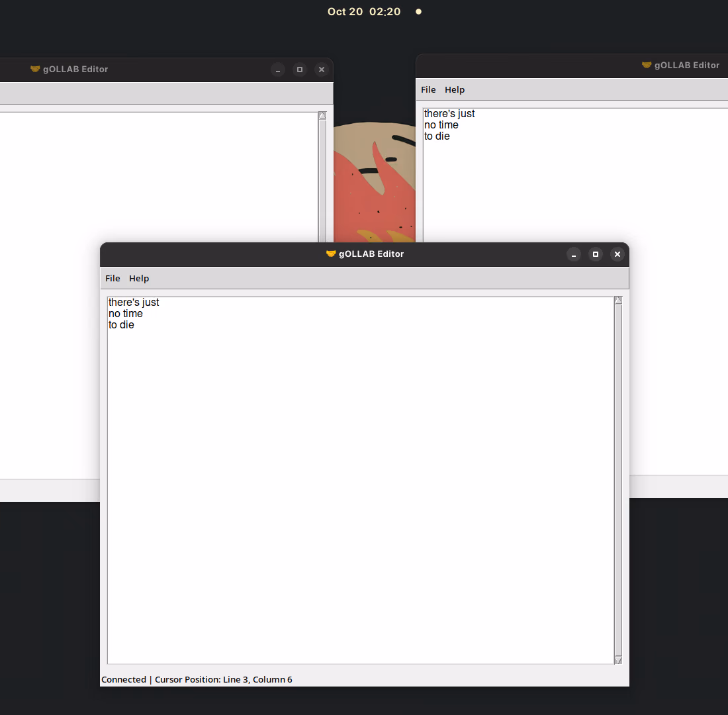Maximize the front gOLLAB Editor window
This screenshot has width=728, height=715.
(x=596, y=254)
